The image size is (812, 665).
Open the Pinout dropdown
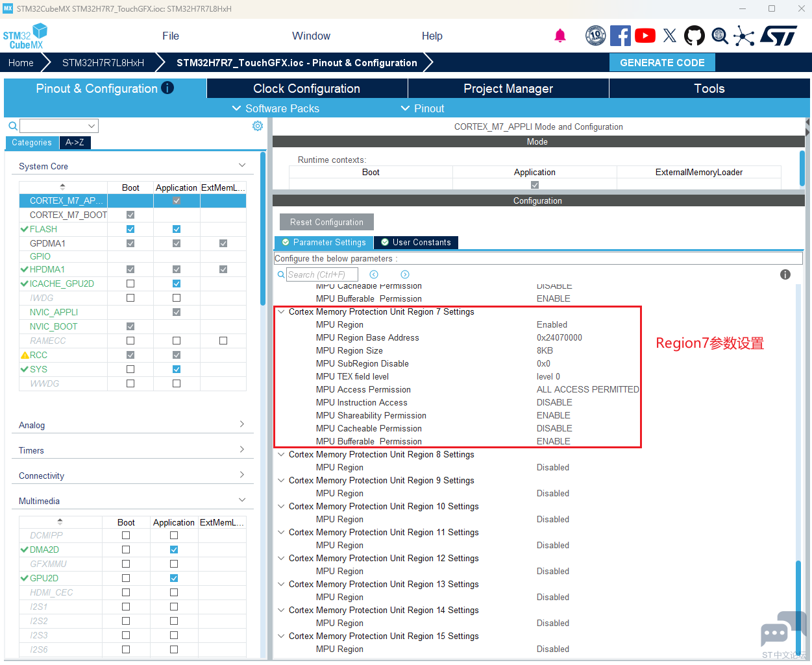[x=423, y=108]
